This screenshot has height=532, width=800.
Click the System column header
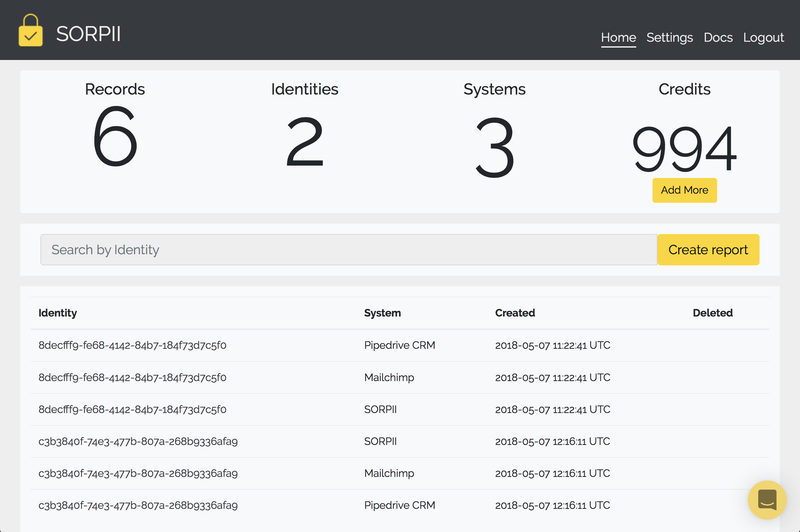tap(382, 313)
